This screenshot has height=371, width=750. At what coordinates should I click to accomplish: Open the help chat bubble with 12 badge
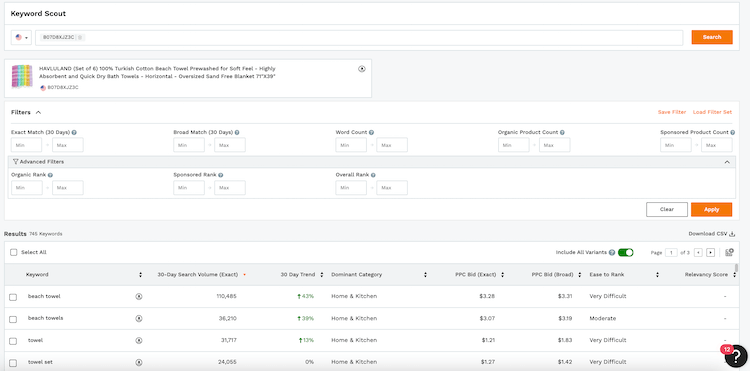tap(736, 356)
